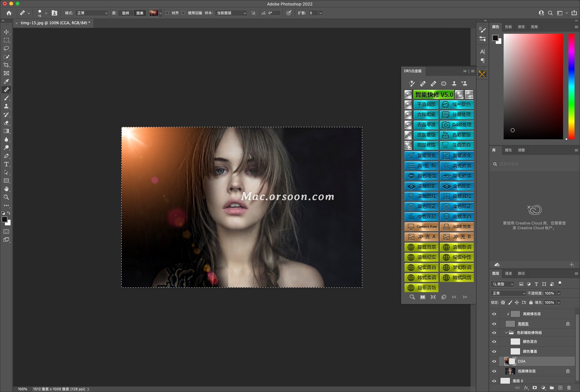Enable the 使用旧版 checkbox

coord(183,13)
